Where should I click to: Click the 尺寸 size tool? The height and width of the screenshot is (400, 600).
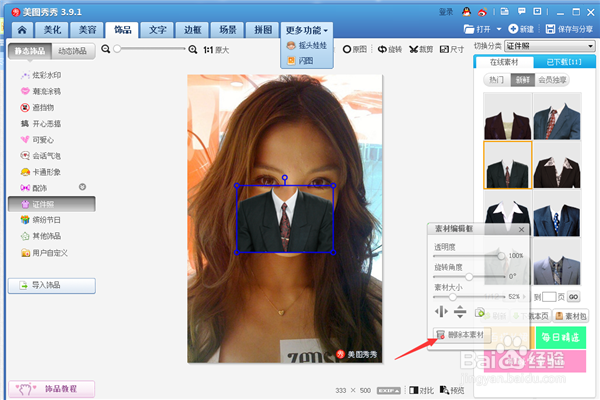tap(452, 49)
